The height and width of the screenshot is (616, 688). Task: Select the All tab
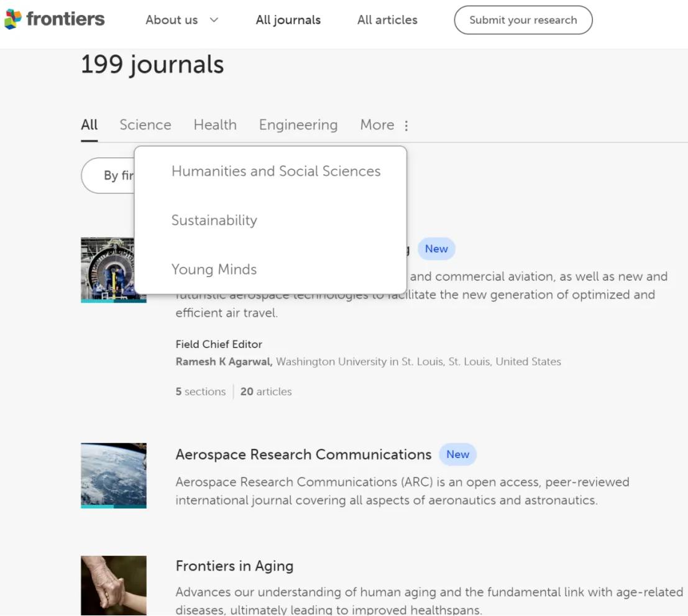[89, 125]
